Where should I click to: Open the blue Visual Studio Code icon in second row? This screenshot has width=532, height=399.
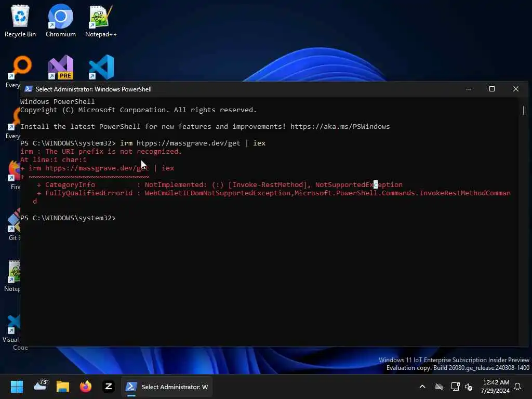click(x=101, y=67)
